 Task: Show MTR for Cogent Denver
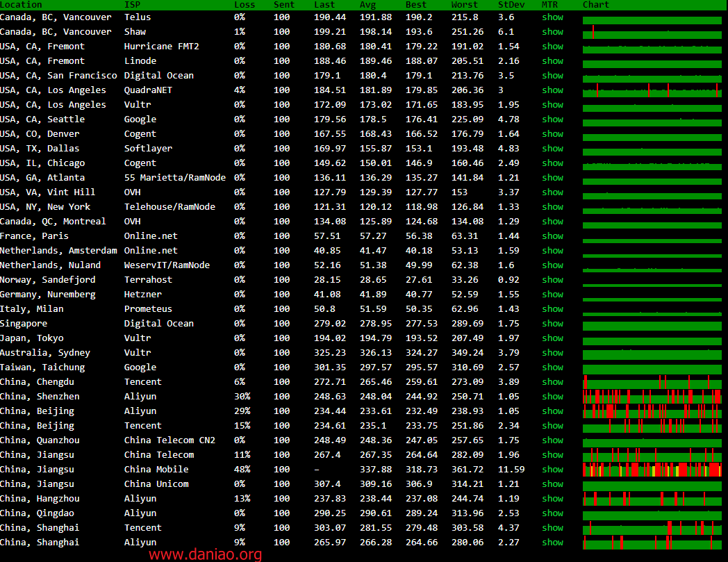click(x=552, y=134)
